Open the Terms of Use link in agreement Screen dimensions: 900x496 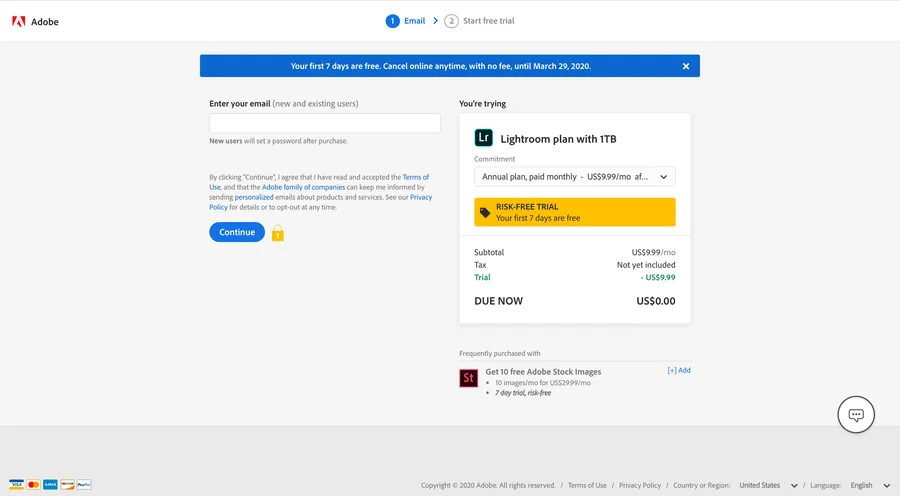(416, 177)
